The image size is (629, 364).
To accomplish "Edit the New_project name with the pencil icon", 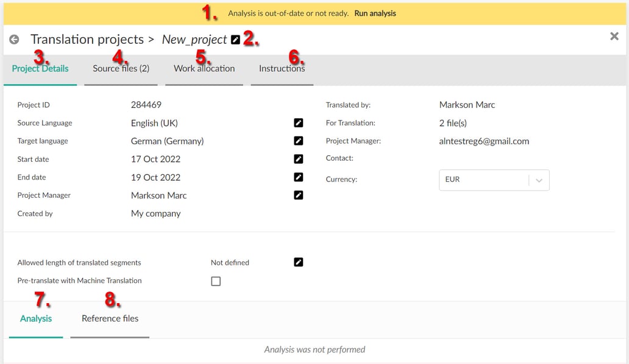I will coord(235,40).
